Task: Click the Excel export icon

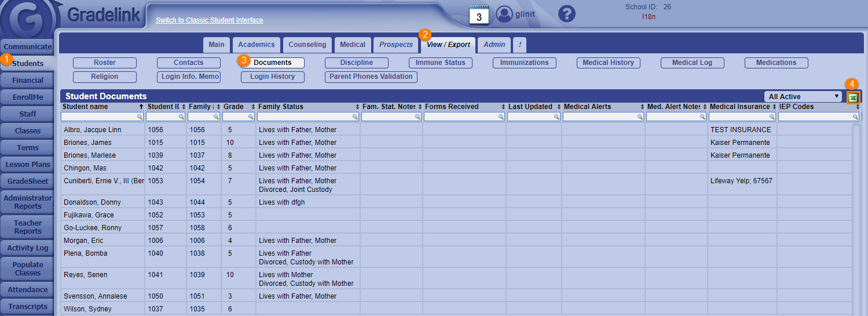Action: [x=852, y=97]
